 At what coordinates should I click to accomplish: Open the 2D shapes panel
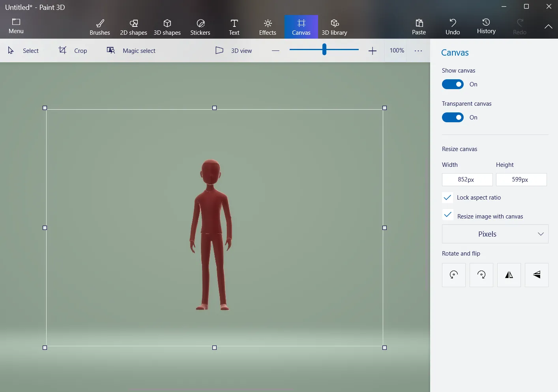point(133,26)
